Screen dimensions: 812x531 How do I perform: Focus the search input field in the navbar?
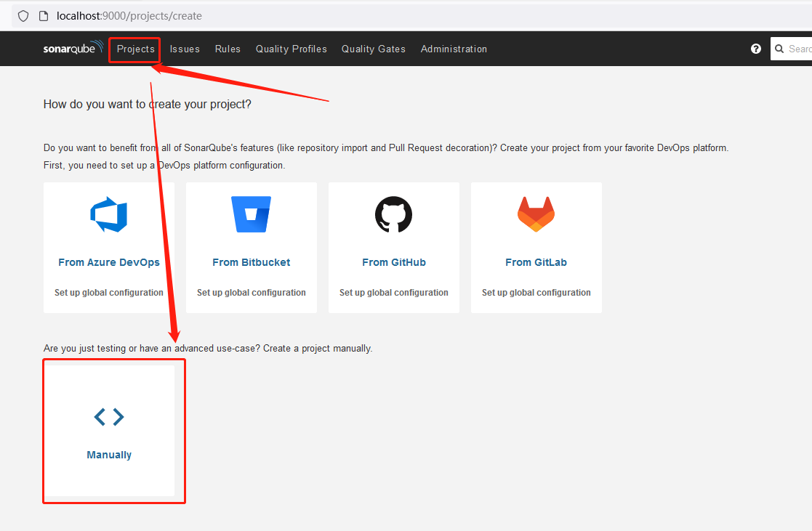(x=792, y=49)
